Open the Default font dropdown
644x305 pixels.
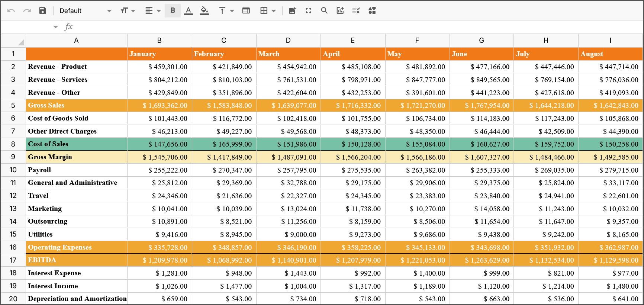tap(85, 11)
